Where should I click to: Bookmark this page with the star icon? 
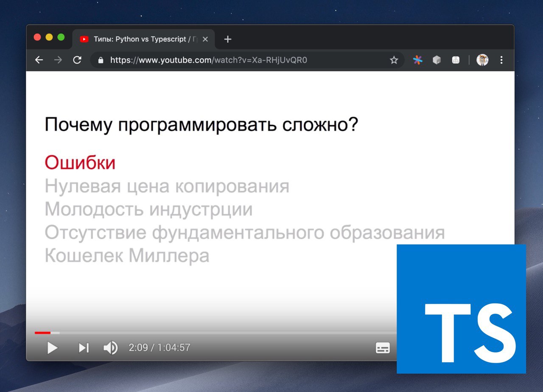click(394, 60)
